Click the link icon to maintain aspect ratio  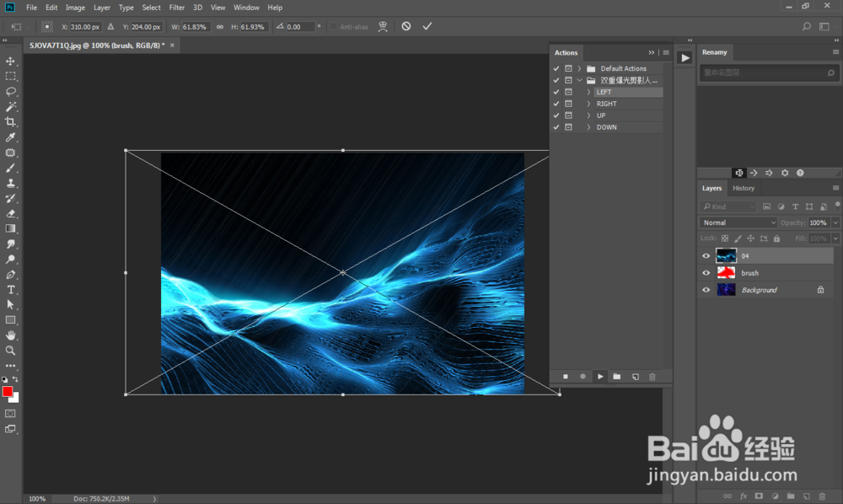220,26
